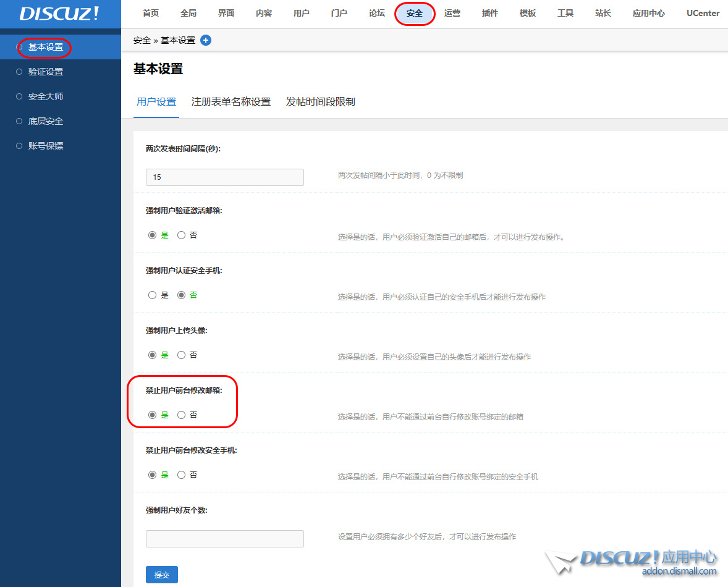Open 安全大师 in the sidebar
The width and height of the screenshot is (728, 587).
click(46, 96)
